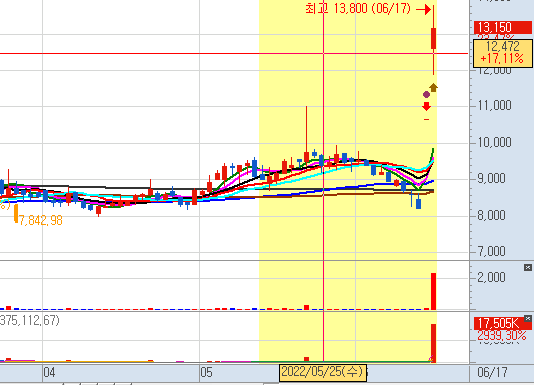
Task: Click the red 2939.30% value
Action: pos(502,336)
